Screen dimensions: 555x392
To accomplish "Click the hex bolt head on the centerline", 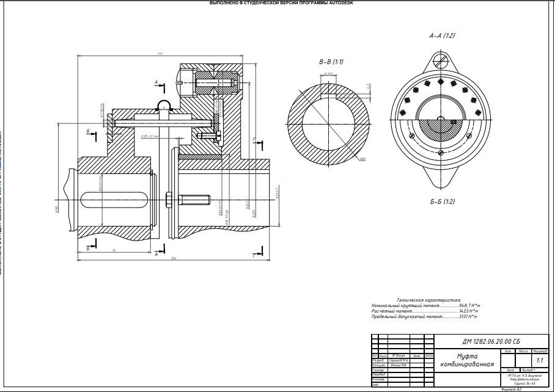I will [169, 200].
